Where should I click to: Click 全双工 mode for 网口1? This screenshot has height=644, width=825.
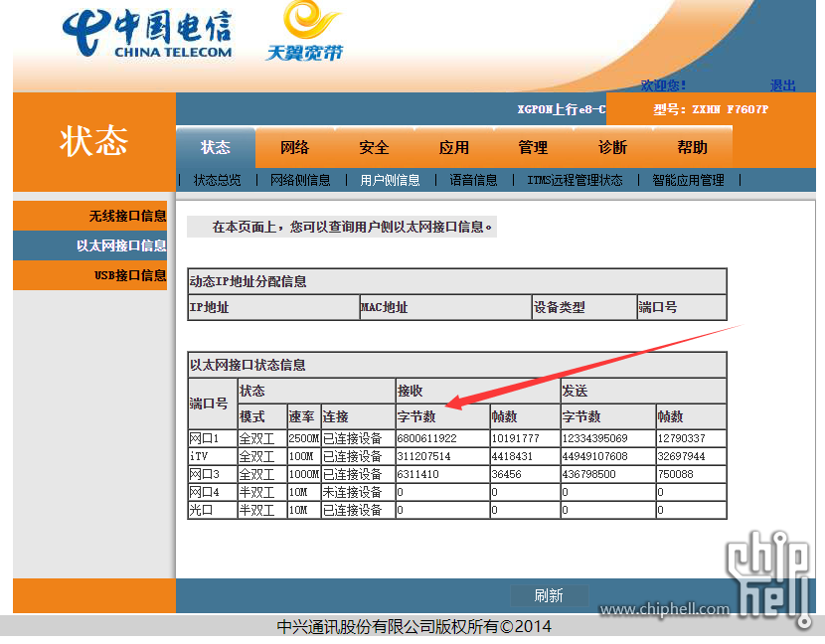(x=256, y=438)
